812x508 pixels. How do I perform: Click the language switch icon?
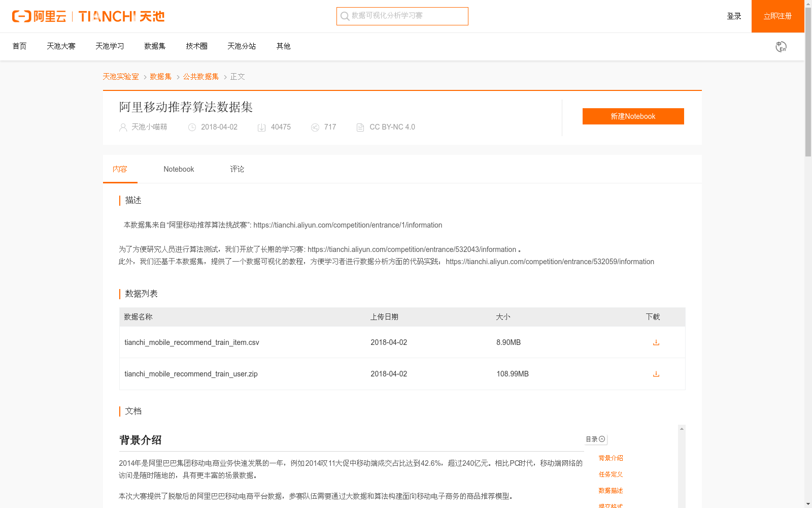[781, 47]
